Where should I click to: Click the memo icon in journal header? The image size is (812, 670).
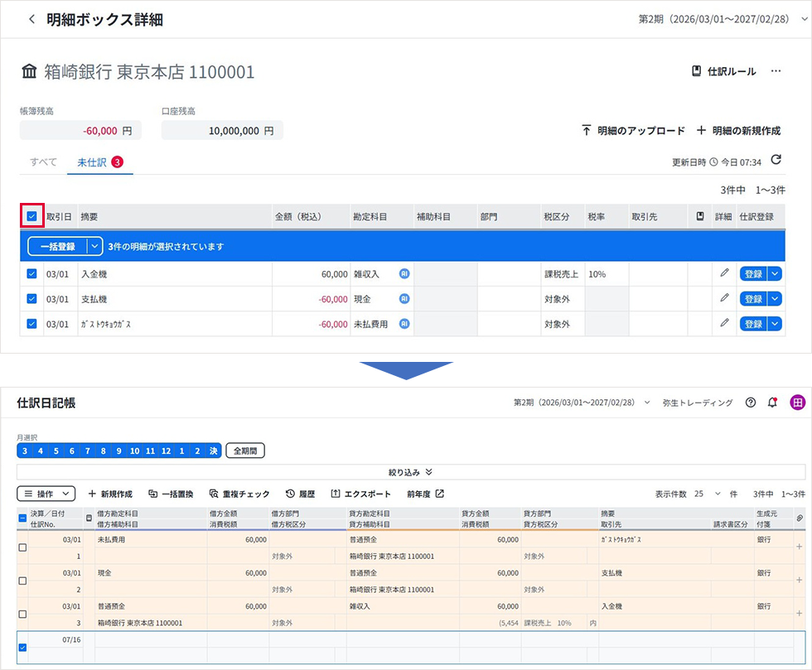point(89,518)
